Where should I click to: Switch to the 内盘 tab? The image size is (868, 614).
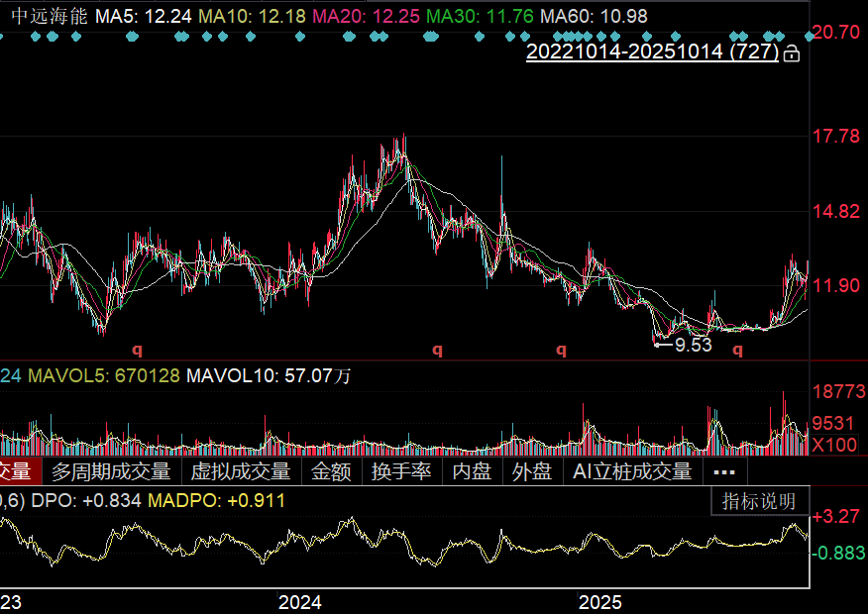[472, 472]
